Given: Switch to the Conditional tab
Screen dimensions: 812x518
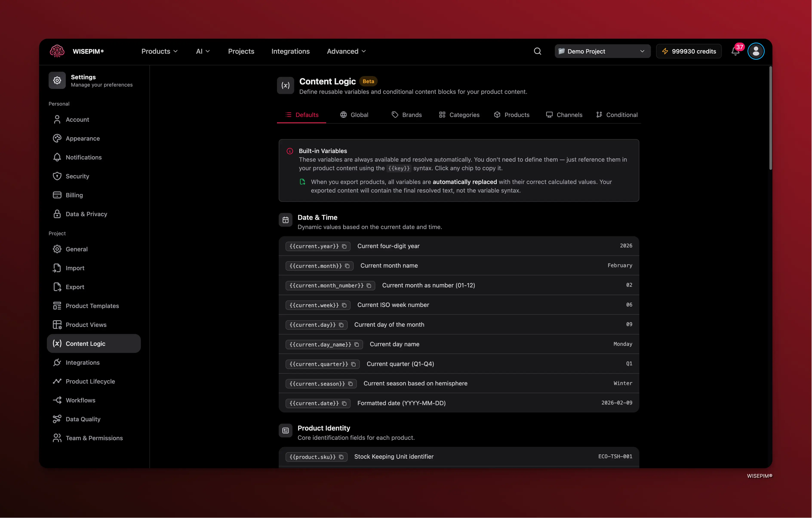Looking at the screenshot, I should (617, 115).
